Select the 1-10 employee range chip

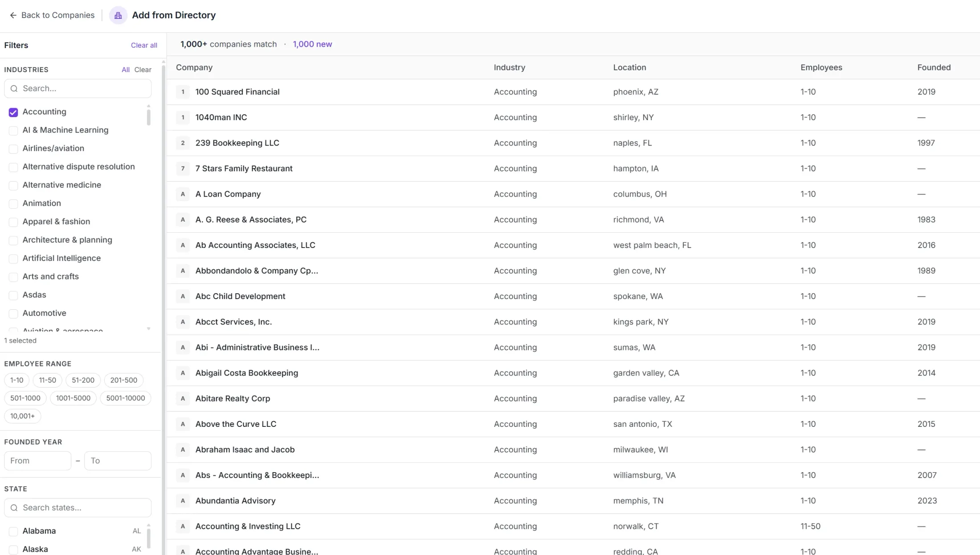[x=17, y=380]
